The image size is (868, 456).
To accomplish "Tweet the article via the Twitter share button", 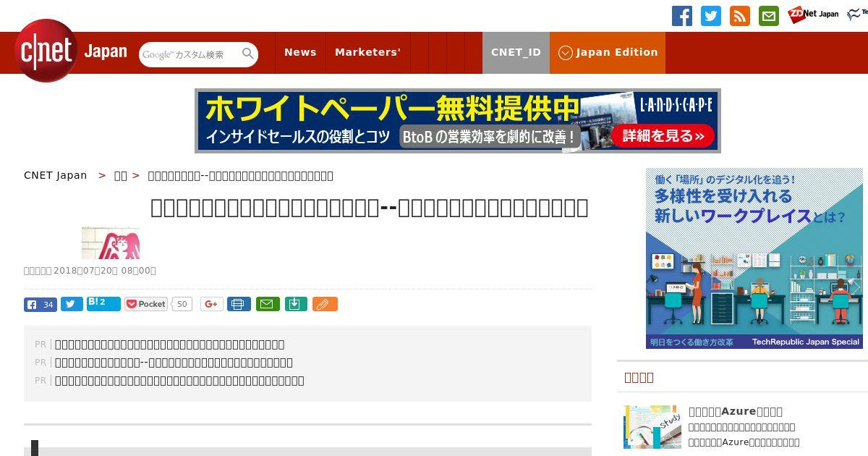I will pyautogui.click(x=72, y=304).
